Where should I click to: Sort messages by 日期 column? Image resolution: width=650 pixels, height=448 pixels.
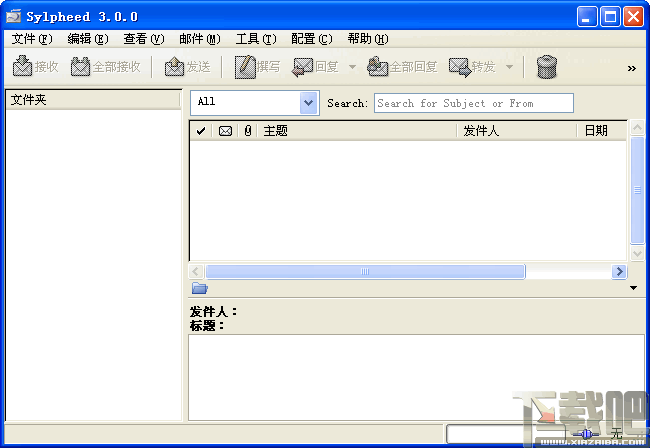click(601, 131)
